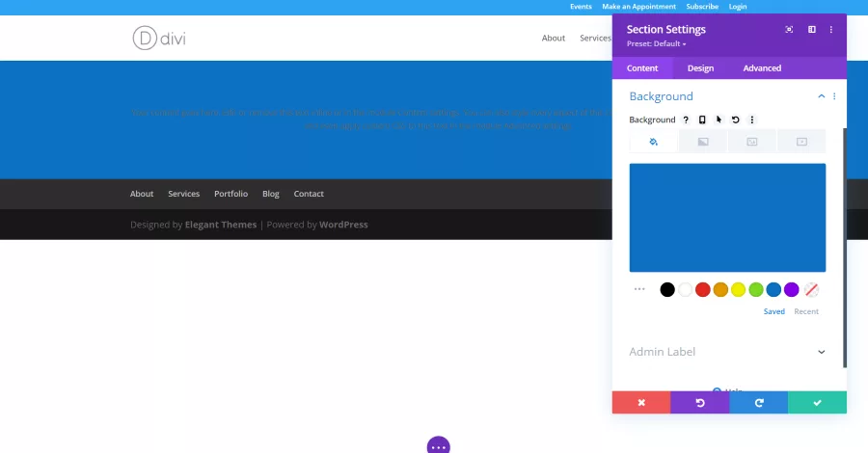Snap Section Settings panel to sidebar
Viewport: 868px width, 453px height.
tap(811, 29)
